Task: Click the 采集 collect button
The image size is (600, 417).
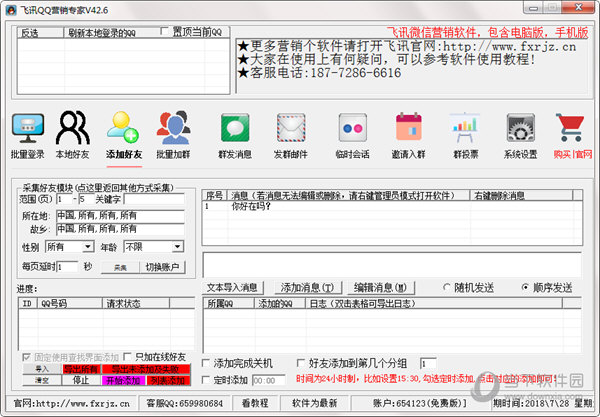Action: [120, 267]
